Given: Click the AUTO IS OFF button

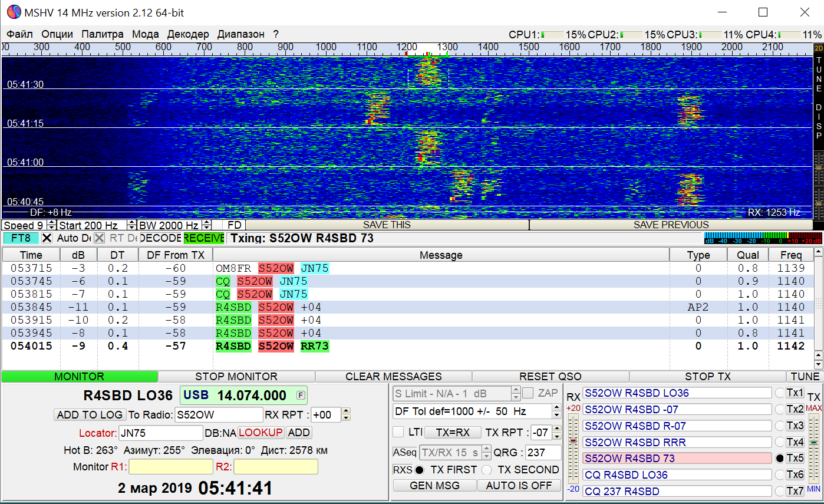Looking at the screenshot, I should pyautogui.click(x=519, y=485).
